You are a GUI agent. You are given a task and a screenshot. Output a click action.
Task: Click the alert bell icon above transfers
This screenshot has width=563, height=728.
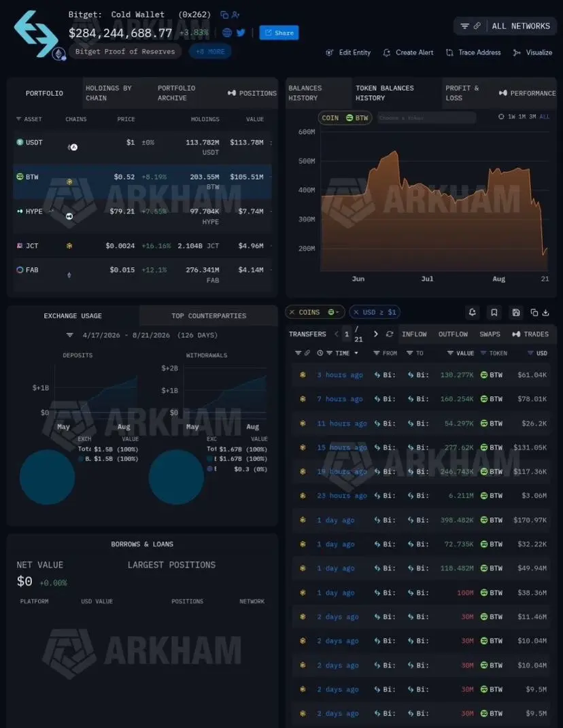tap(473, 313)
